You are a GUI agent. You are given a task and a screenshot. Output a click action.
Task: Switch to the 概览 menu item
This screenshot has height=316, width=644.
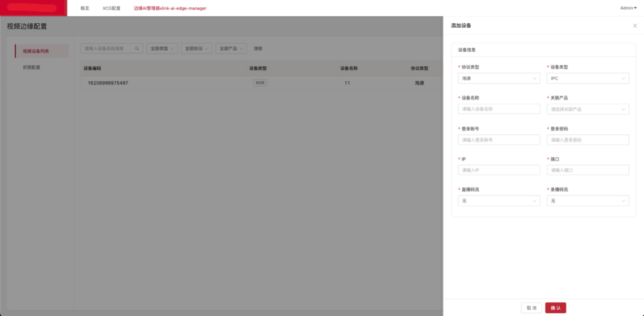(85, 8)
